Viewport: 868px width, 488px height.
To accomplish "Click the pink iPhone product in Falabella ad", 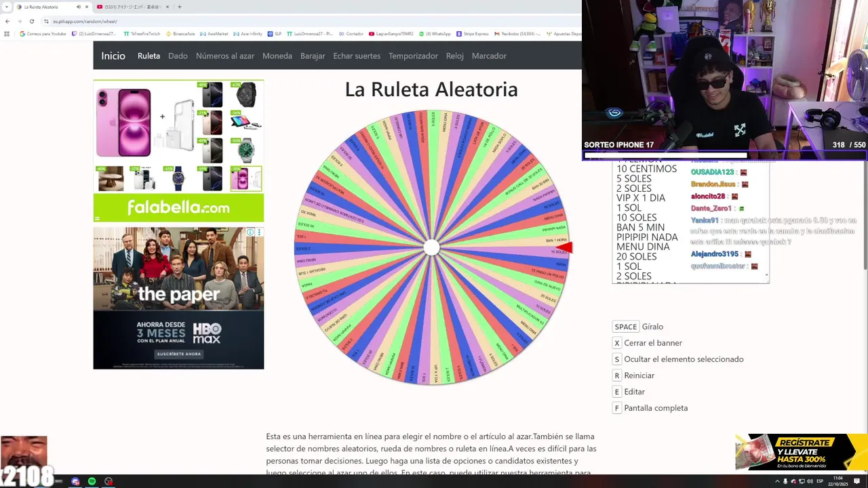I will click(x=123, y=123).
